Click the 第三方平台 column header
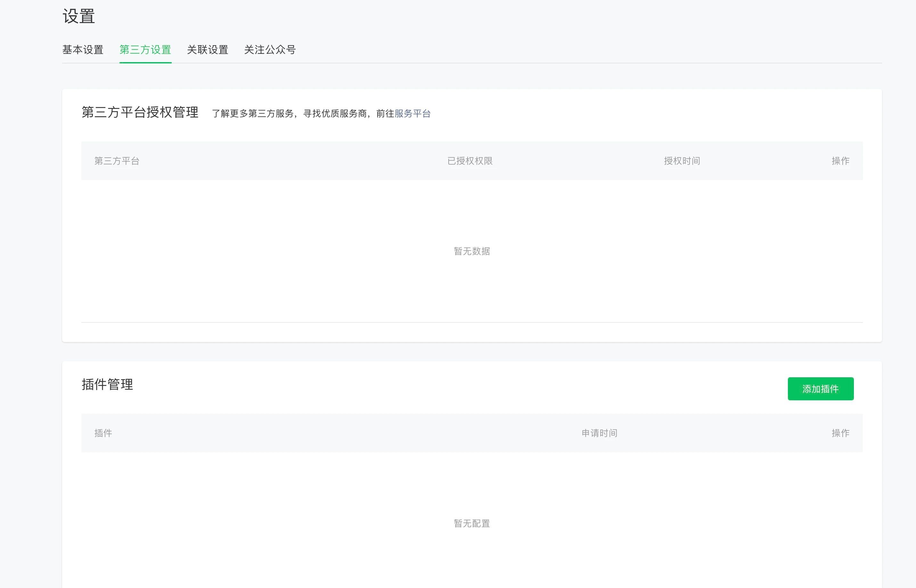The width and height of the screenshot is (916, 588). [x=117, y=161]
